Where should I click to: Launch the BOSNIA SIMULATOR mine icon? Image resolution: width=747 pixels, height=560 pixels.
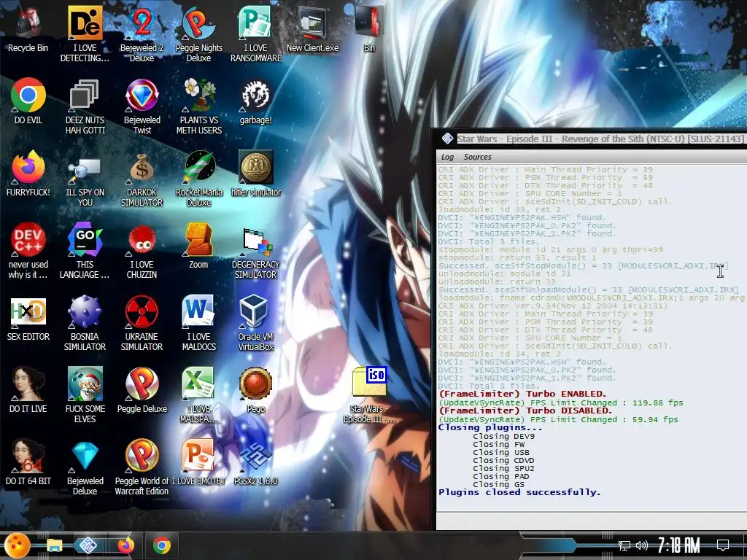(x=85, y=322)
